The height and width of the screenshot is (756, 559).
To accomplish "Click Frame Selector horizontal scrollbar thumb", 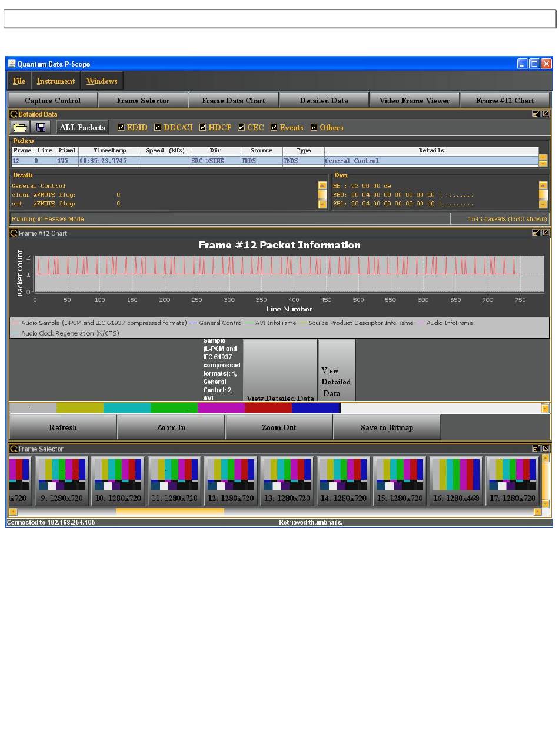I will (169, 512).
